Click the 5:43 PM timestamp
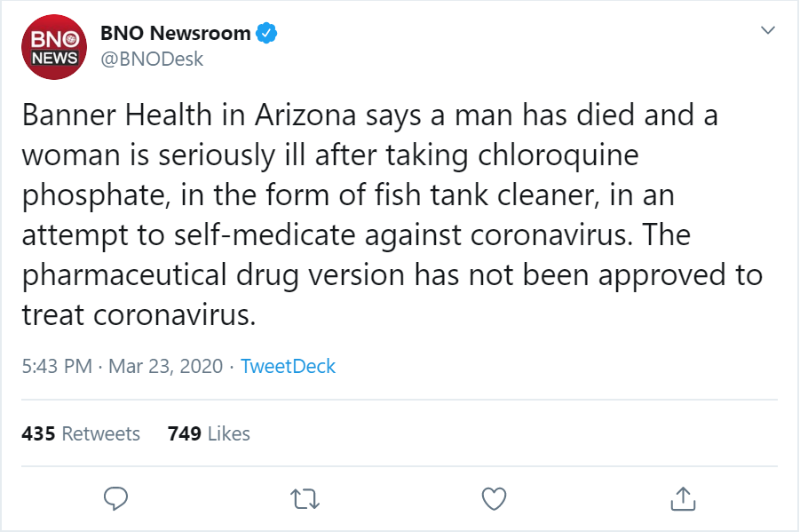Image resolution: width=800 pixels, height=532 pixels. [57, 366]
